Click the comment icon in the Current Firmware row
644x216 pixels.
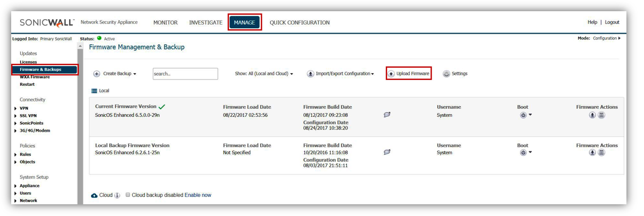[387, 115]
